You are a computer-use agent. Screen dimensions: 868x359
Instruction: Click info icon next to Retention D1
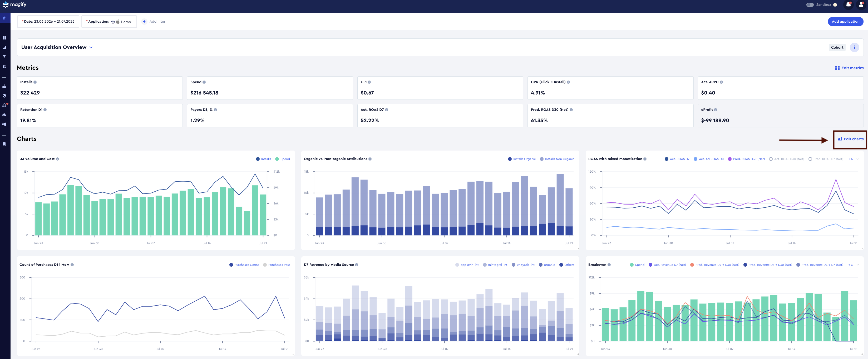point(45,110)
